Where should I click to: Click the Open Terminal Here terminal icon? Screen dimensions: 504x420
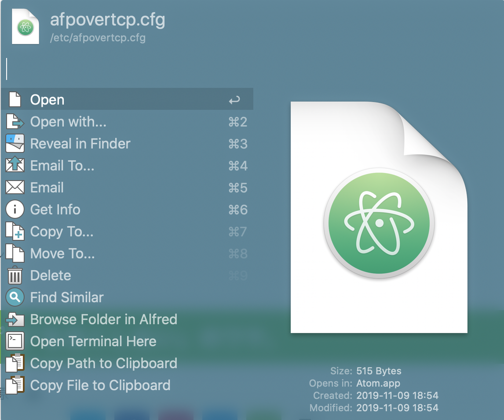pyautogui.click(x=15, y=341)
